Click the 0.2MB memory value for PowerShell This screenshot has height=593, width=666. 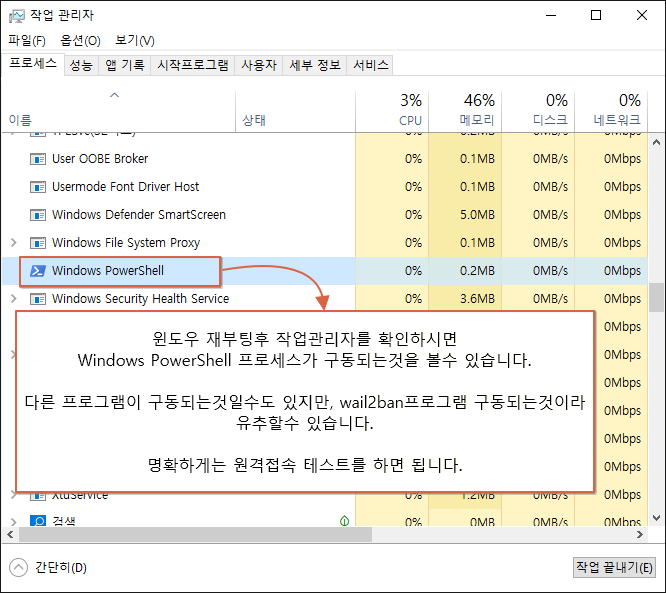click(x=477, y=271)
